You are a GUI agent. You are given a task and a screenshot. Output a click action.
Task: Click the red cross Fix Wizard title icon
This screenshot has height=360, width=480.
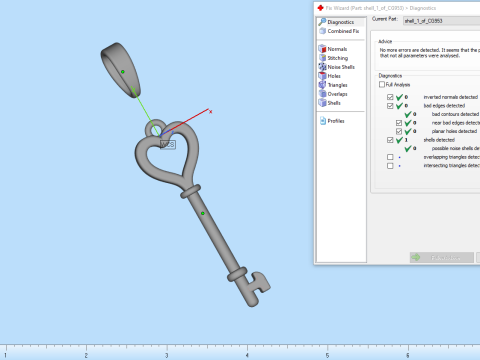pos(320,8)
